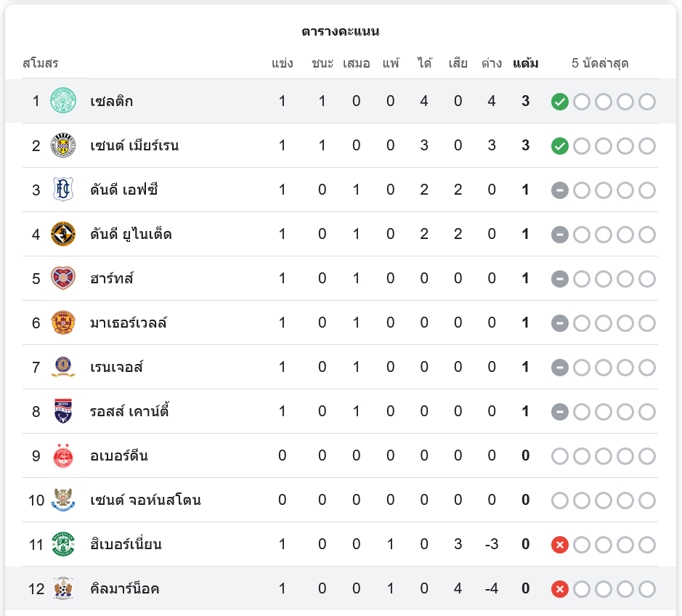
Task: Click the Rangers club crest
Action: 63,367
